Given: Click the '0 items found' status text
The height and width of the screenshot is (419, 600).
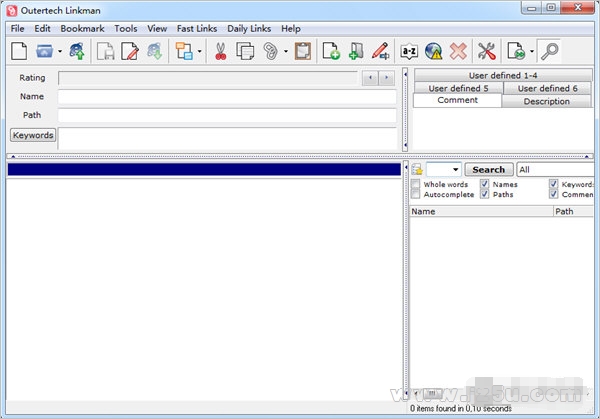Looking at the screenshot, I should tap(461, 408).
